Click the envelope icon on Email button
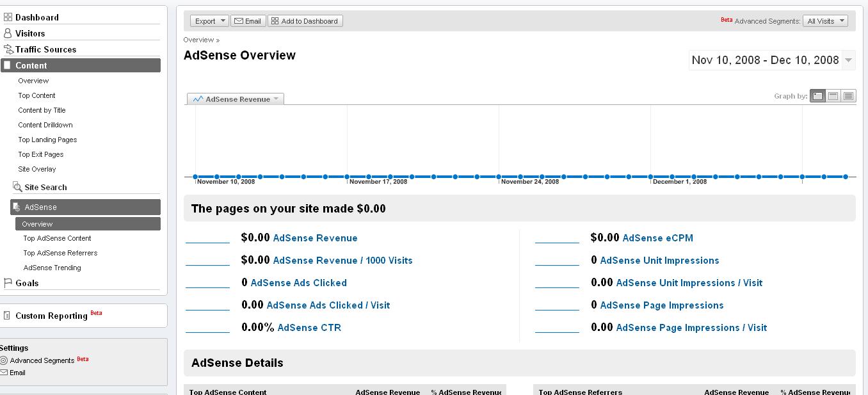868x395 pixels. click(239, 21)
